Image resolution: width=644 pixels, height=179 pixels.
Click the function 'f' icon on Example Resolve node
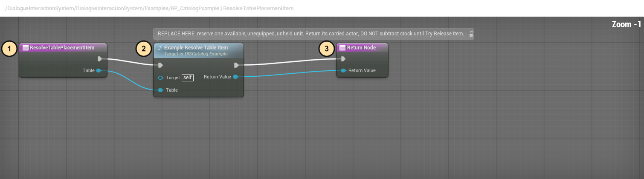[160, 48]
